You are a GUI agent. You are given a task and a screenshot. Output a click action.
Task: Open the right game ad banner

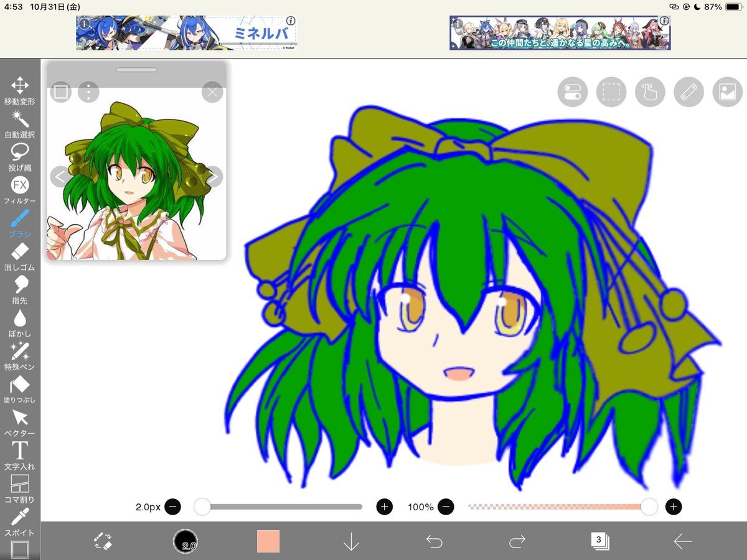point(560,33)
